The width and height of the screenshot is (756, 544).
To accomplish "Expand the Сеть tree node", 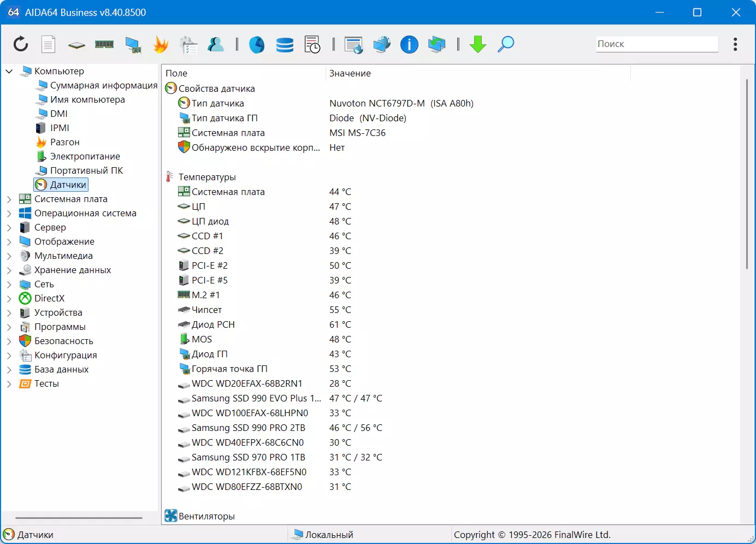I will point(9,284).
